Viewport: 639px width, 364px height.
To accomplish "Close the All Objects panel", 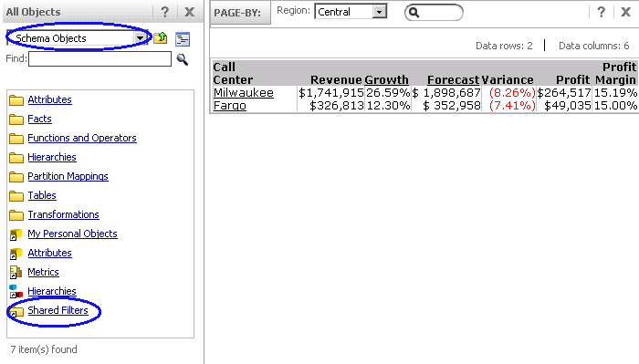I will coord(189,12).
